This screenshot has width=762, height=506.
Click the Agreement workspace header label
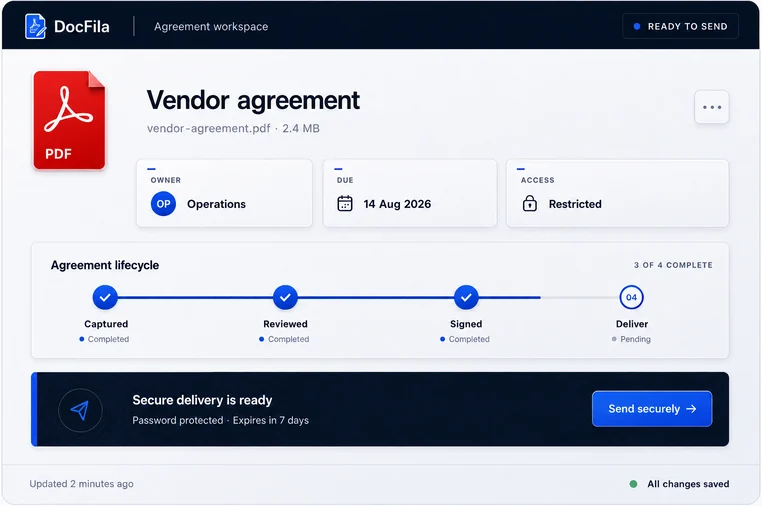(211, 27)
